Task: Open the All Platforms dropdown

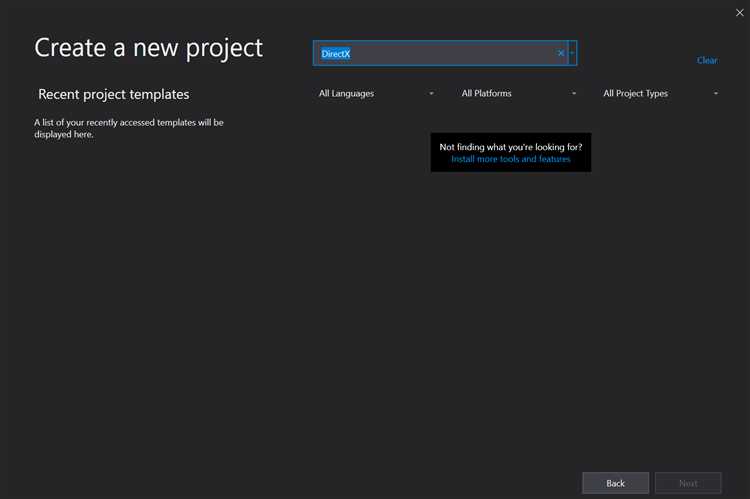Action: (x=518, y=93)
